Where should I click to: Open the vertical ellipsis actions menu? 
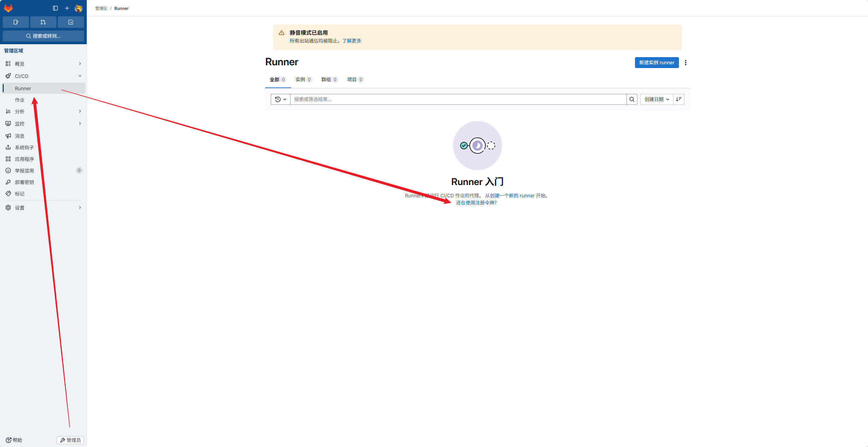(x=685, y=63)
